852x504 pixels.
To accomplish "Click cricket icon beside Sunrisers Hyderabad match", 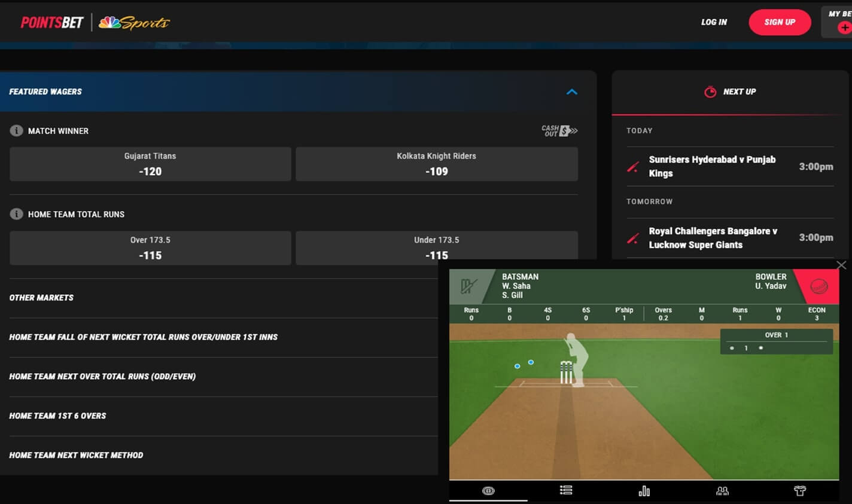I will [633, 167].
